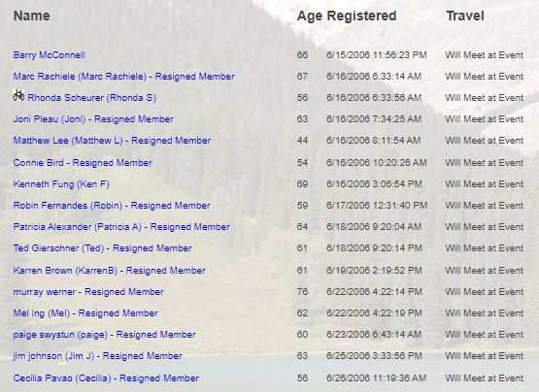
Task: View Karren Brown (KarrenB) profile
Action: (109, 271)
